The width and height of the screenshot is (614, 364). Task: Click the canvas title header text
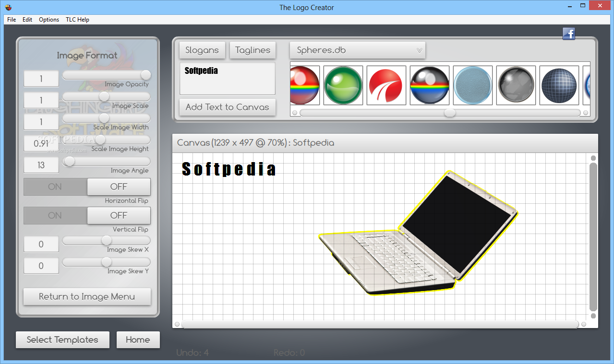tap(256, 143)
